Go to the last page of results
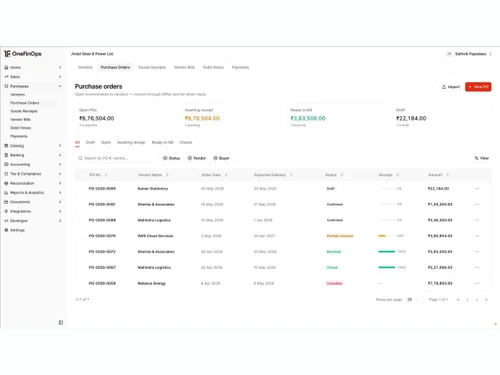 486,300
